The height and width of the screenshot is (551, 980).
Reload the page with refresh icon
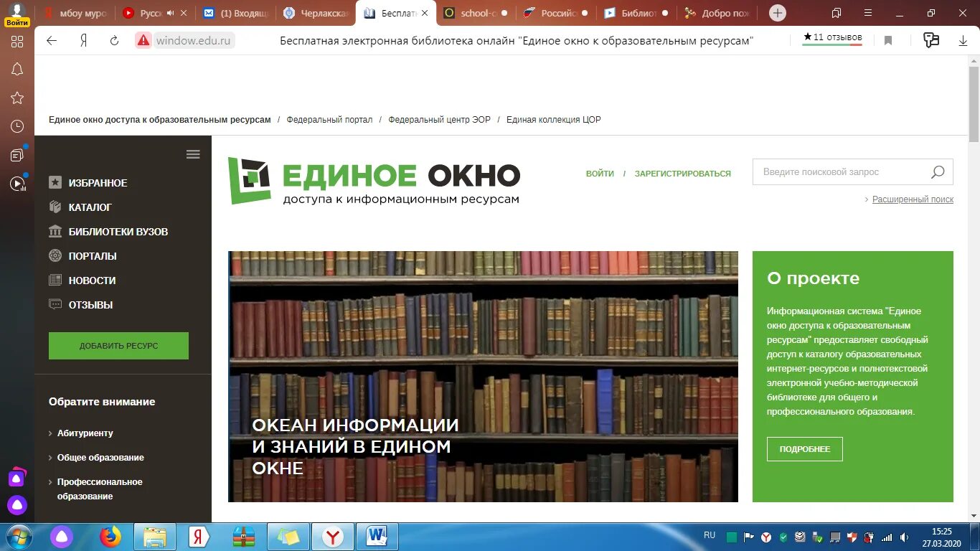coord(114,41)
